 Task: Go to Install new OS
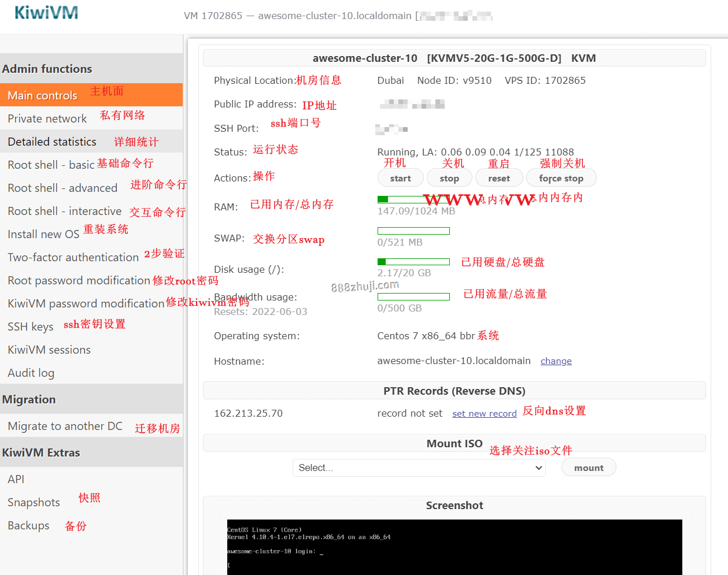[91, 233]
